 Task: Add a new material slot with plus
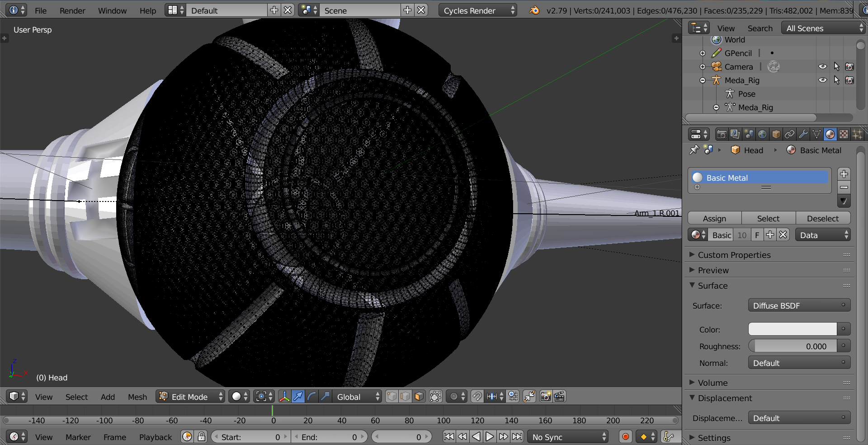tap(844, 174)
